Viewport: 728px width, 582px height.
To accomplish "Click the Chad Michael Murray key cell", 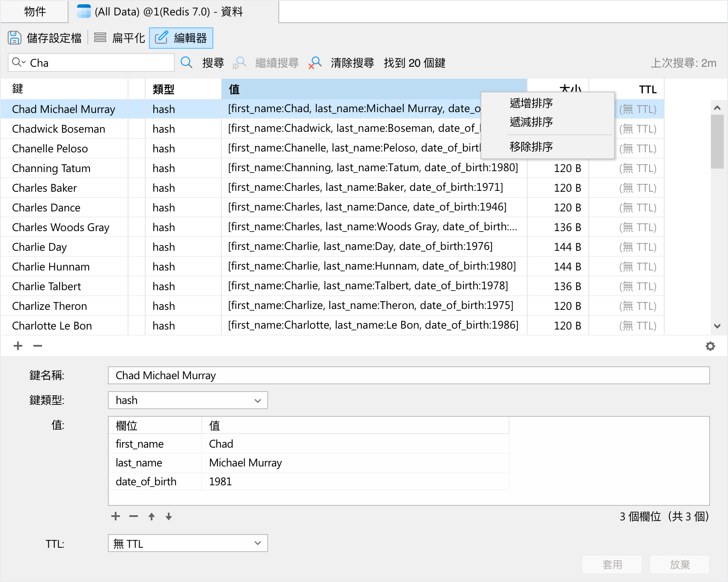I will coord(64,109).
